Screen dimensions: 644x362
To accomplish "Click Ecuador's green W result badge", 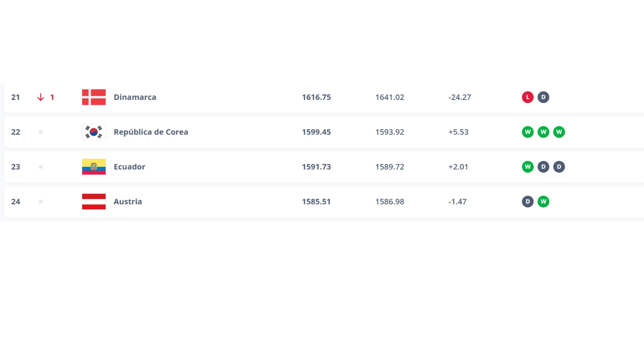I will (528, 167).
